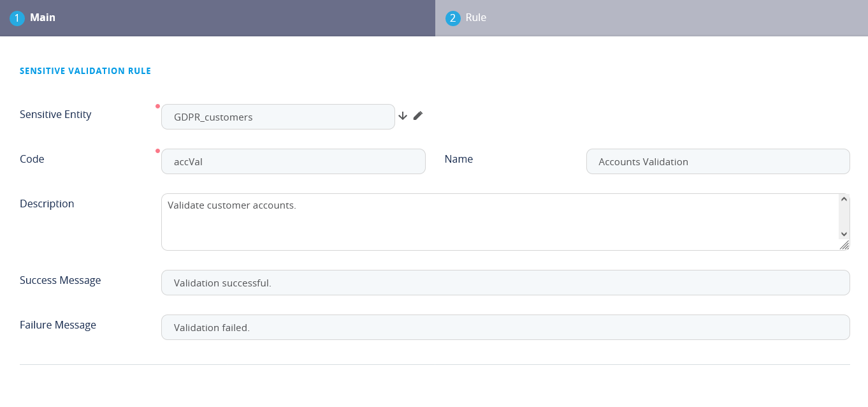This screenshot has height=407, width=868.
Task: Click the step 1 number badge
Action: [x=17, y=18]
